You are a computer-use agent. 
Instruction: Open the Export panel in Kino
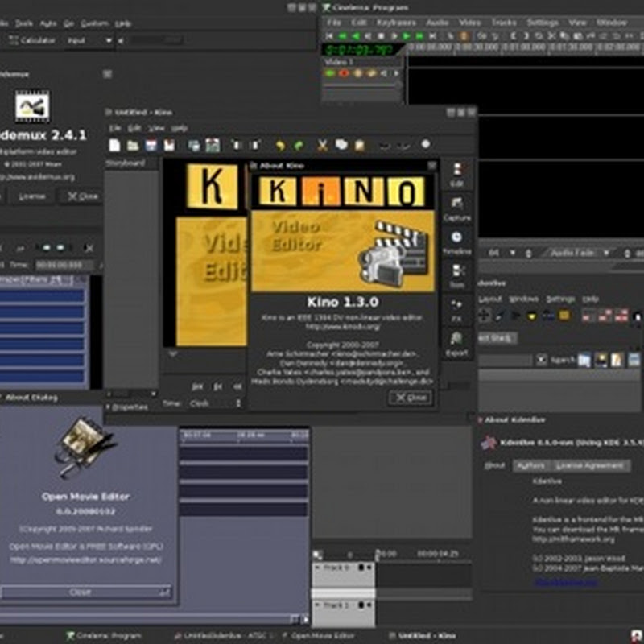(x=457, y=344)
